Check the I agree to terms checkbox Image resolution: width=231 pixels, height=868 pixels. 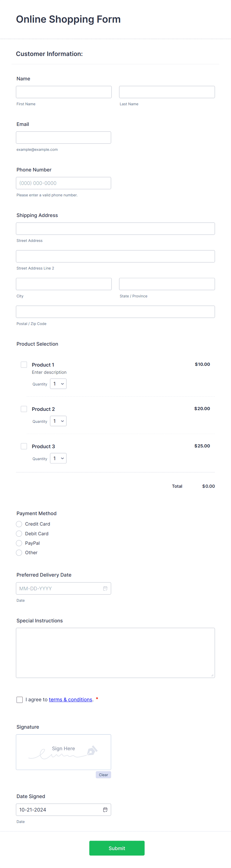pos(20,700)
